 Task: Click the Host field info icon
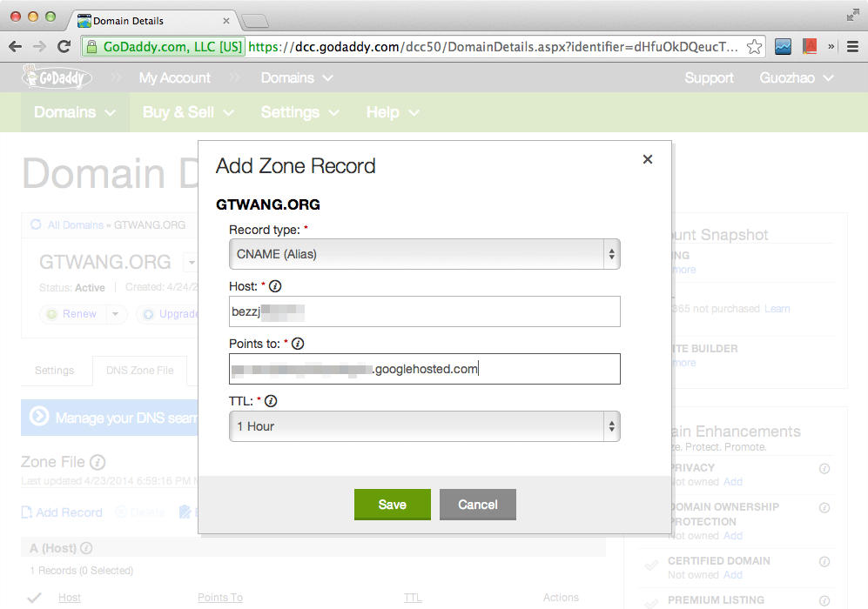coord(276,286)
